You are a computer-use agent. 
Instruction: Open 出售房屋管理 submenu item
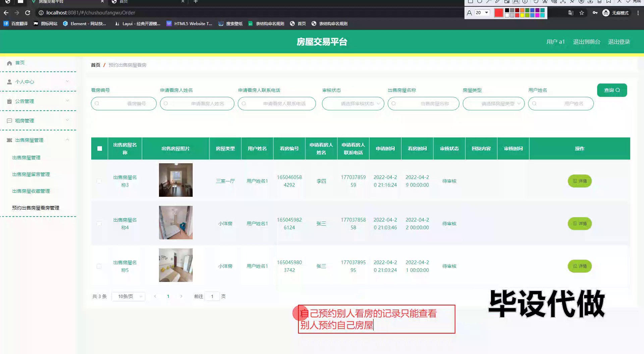pos(26,158)
